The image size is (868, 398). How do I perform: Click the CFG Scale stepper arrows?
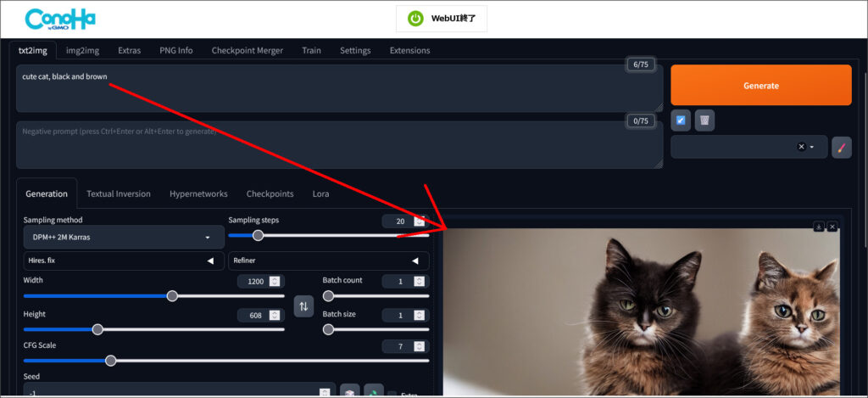click(419, 346)
